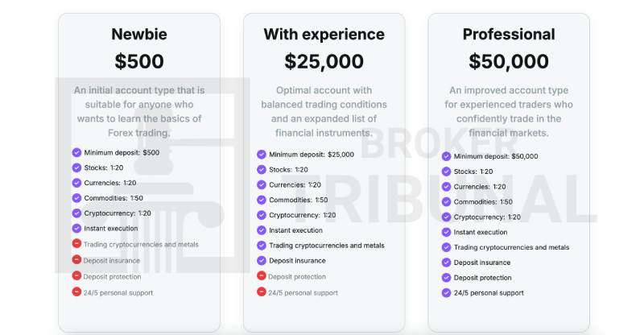Click Professional Cryptocurrency 1:20 check icon
This screenshot has width=644, height=335.
pyautogui.click(x=447, y=217)
